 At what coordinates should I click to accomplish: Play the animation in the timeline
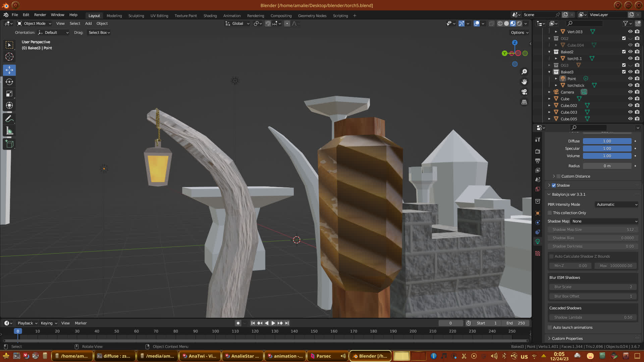[x=273, y=323]
